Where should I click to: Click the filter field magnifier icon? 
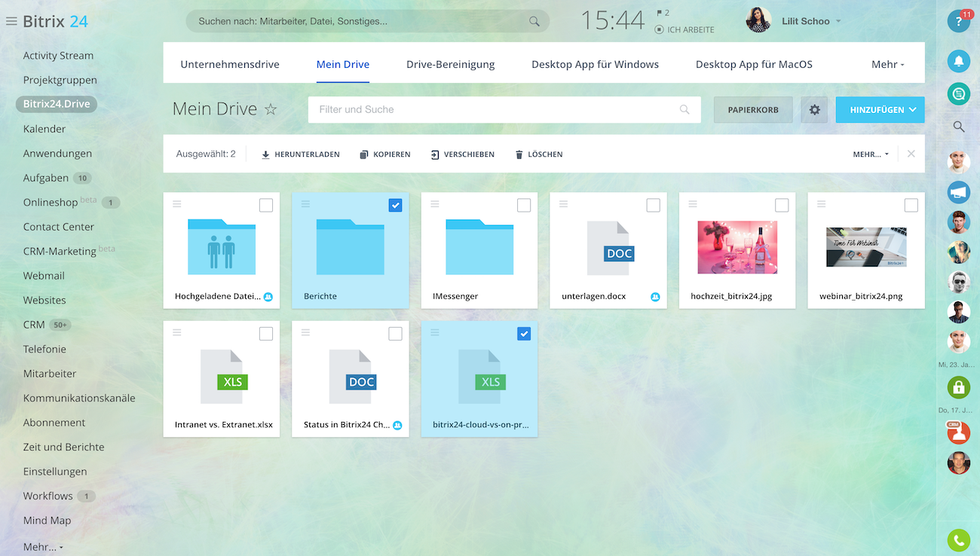684,109
